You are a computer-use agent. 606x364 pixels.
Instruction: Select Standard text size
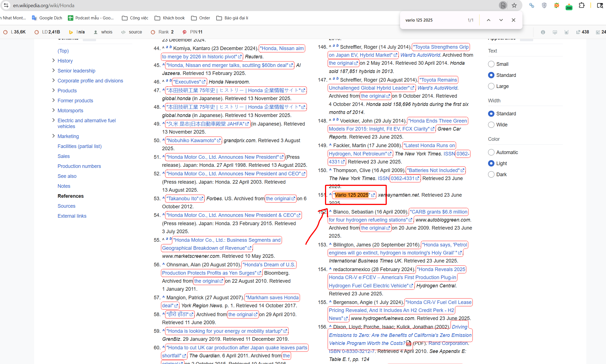pos(491,75)
